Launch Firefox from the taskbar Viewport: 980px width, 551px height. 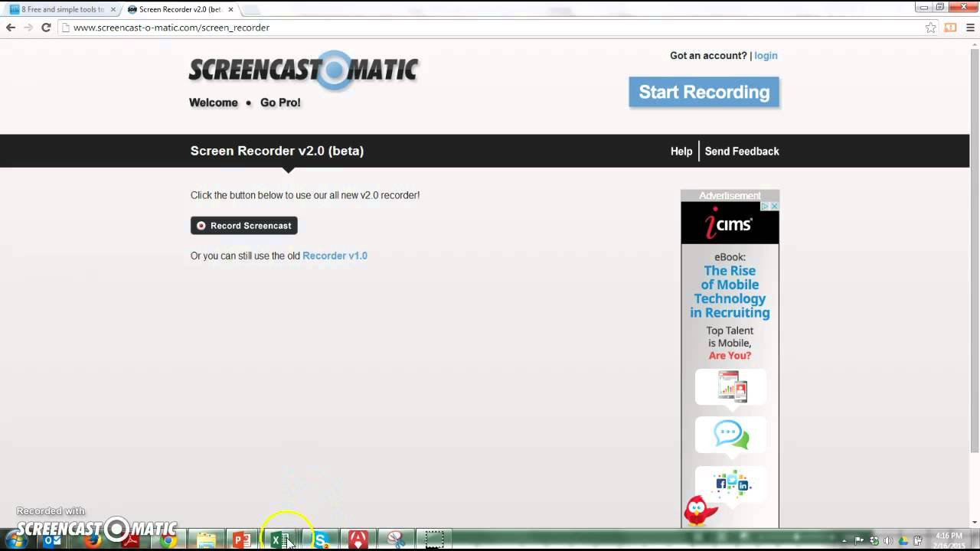click(93, 540)
